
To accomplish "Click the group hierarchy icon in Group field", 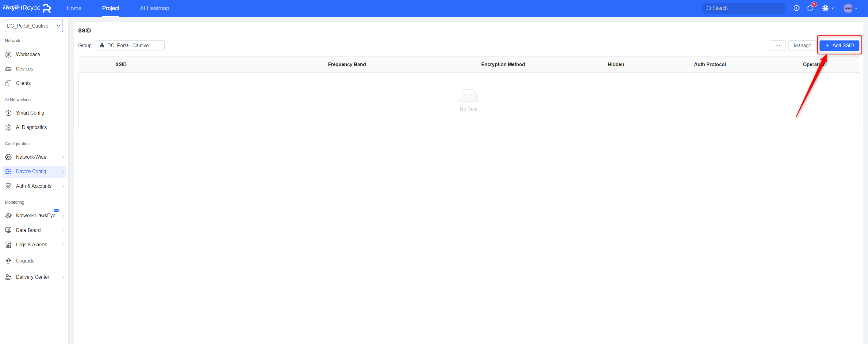I will click(x=102, y=45).
